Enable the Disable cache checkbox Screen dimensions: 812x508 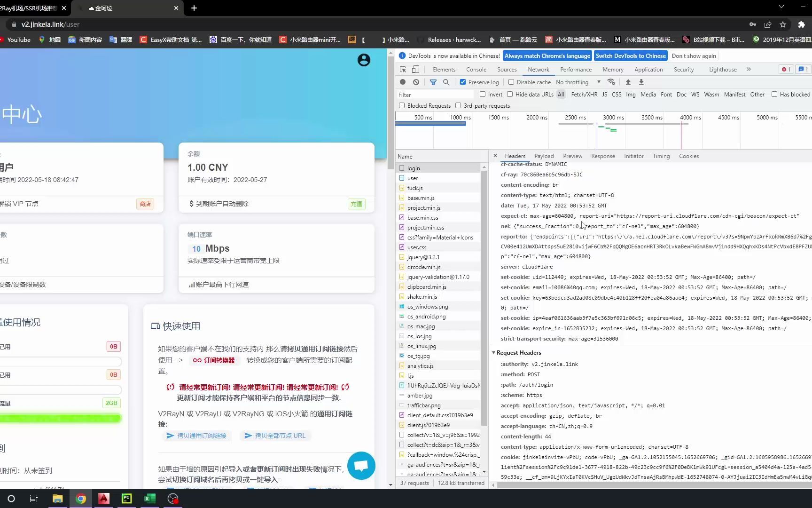511,82
